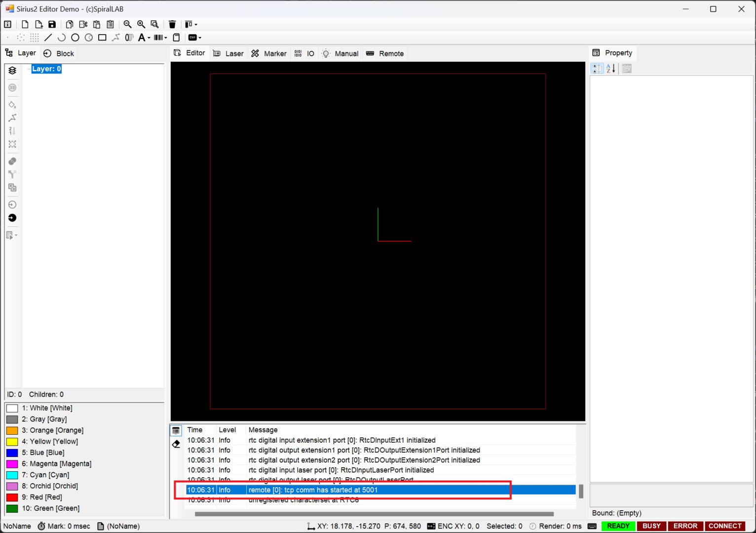This screenshot has width=756, height=533.
Task: Open the Text tool dropdown arrow
Action: (149, 38)
